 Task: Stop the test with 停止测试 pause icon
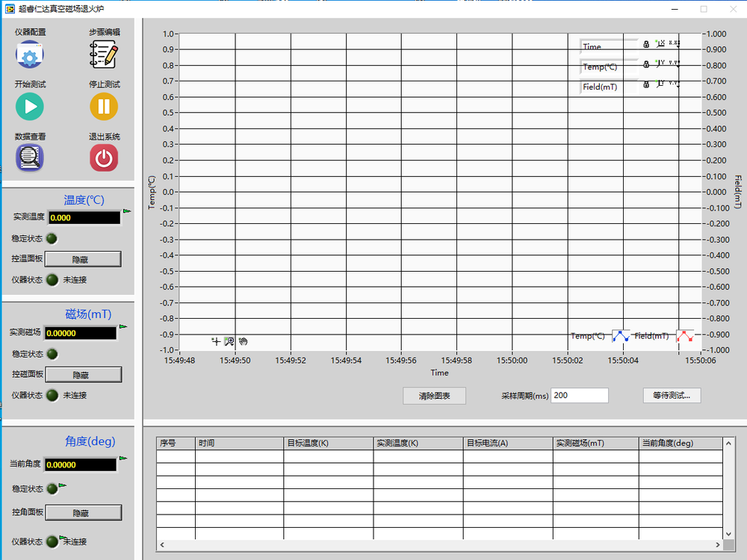(104, 106)
